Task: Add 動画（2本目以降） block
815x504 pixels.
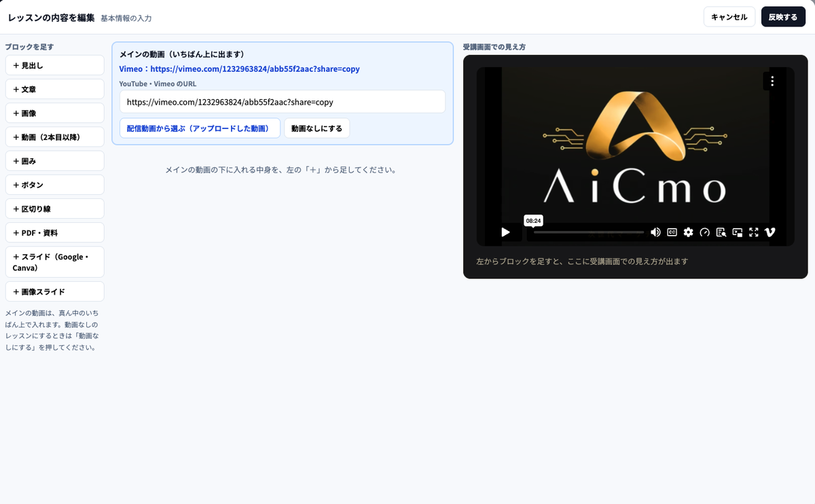Action: [55, 137]
